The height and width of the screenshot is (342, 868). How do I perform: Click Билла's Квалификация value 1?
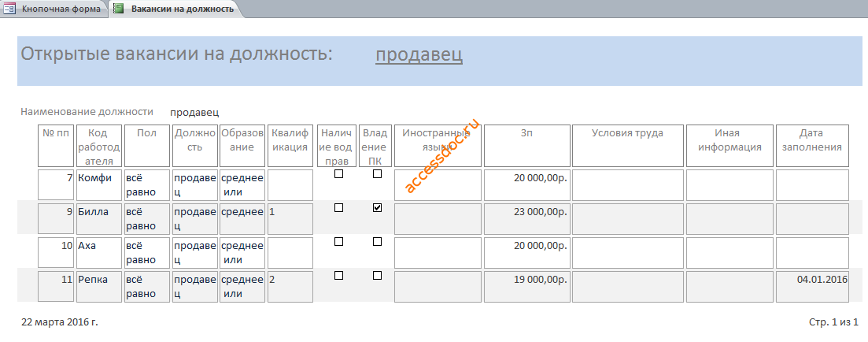[x=290, y=218]
